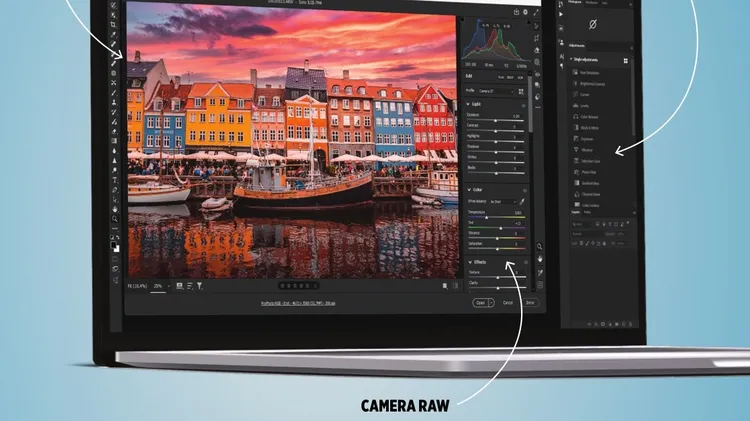750x421 pixels.
Task: Click the Camera Raw zoom magnifier icon
Action: click(x=540, y=246)
